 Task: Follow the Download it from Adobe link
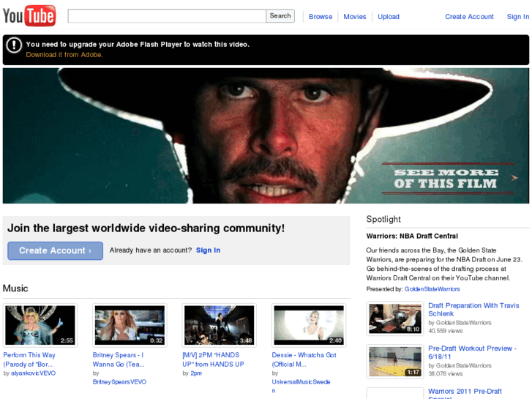[64, 55]
